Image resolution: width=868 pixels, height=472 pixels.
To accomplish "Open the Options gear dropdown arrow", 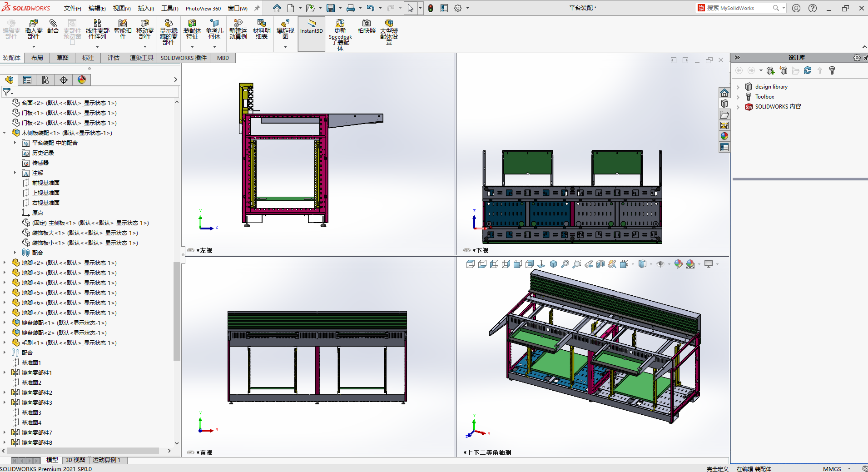I will pos(467,8).
